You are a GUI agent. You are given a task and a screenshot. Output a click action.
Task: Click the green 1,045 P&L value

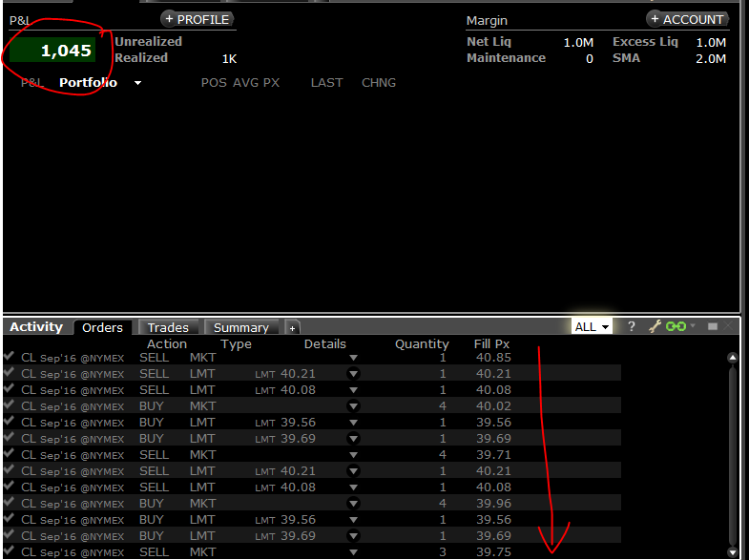[52, 51]
